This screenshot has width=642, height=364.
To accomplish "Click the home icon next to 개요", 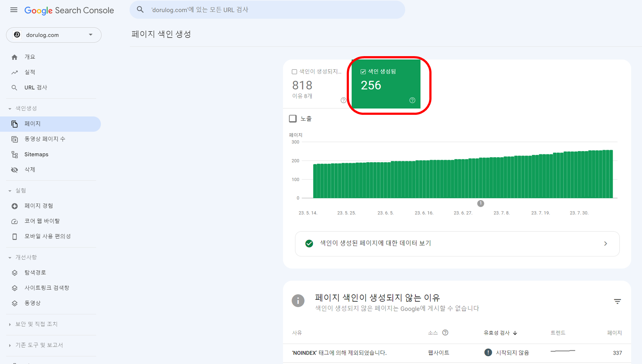I will coord(14,57).
